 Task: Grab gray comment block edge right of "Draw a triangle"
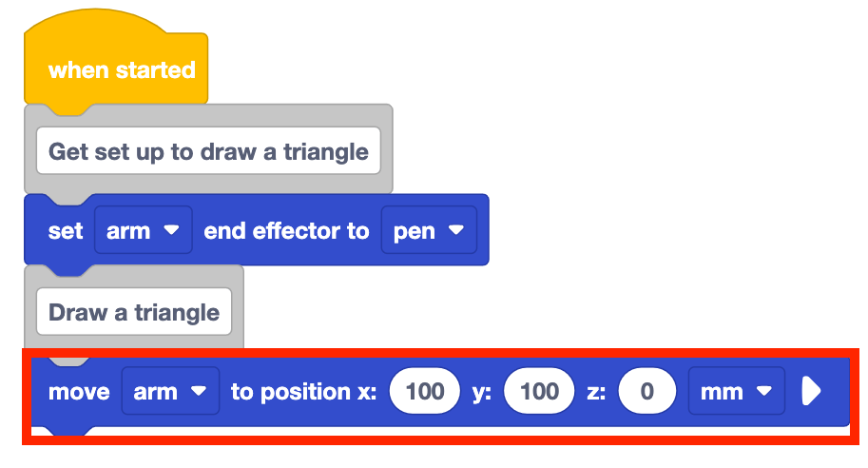(238, 313)
